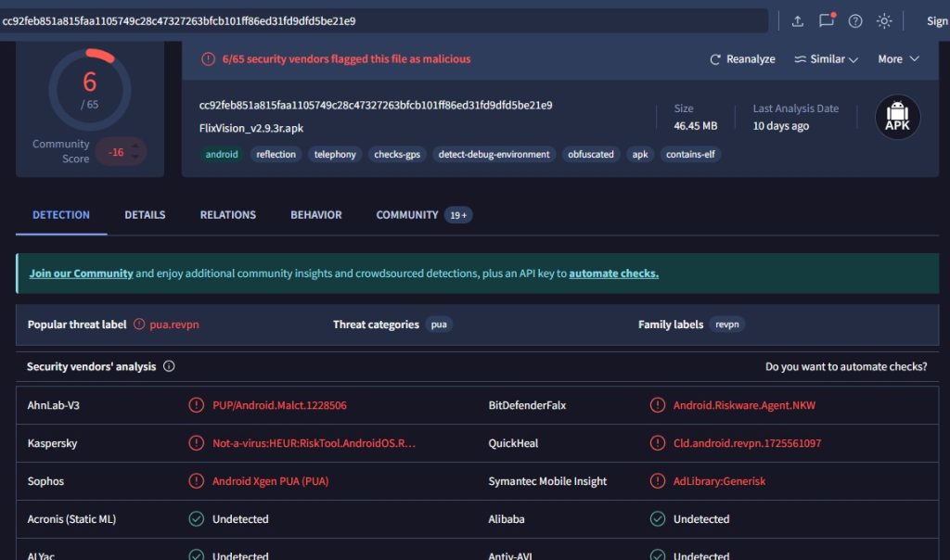Click the Undetected checkmark beside Alibaba
Screen dimensions: 950x560
coord(658,519)
